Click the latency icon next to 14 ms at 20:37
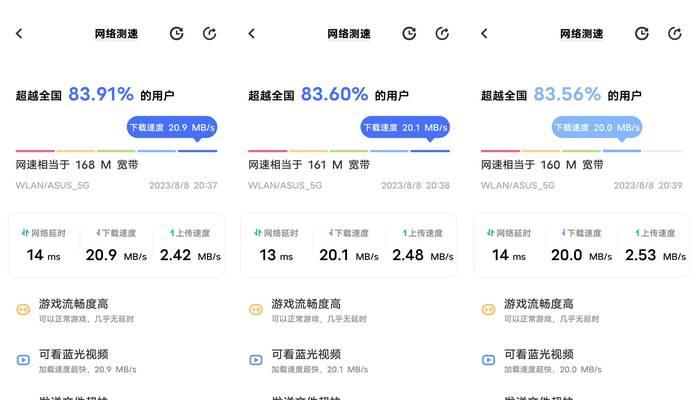The width and height of the screenshot is (698, 400). coord(25,233)
